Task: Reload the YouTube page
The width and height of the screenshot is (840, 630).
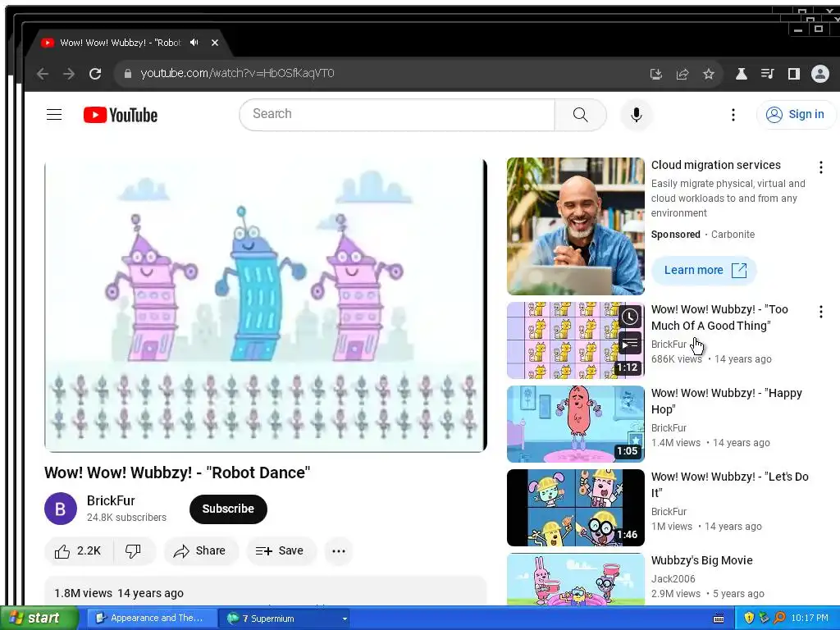Action: click(x=95, y=74)
